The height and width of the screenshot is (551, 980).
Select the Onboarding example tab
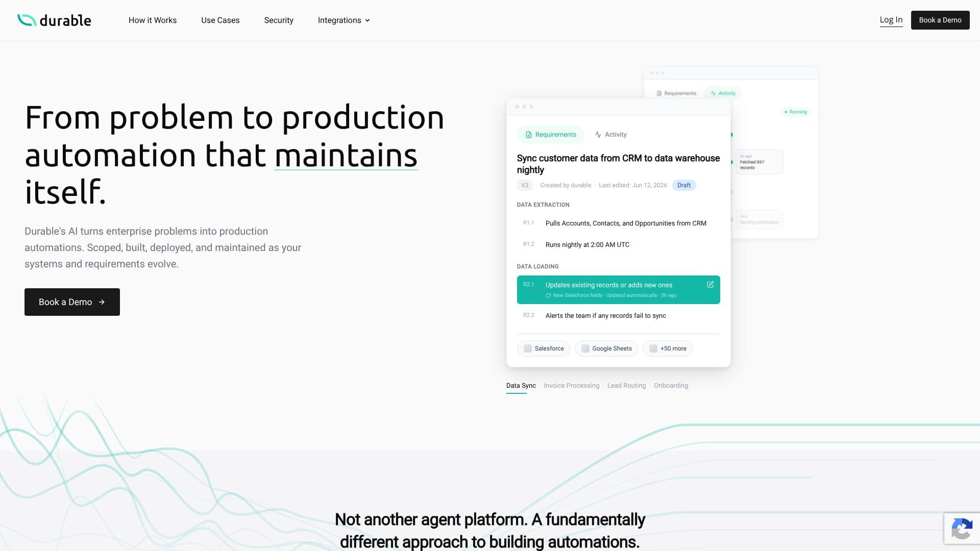tap(671, 386)
